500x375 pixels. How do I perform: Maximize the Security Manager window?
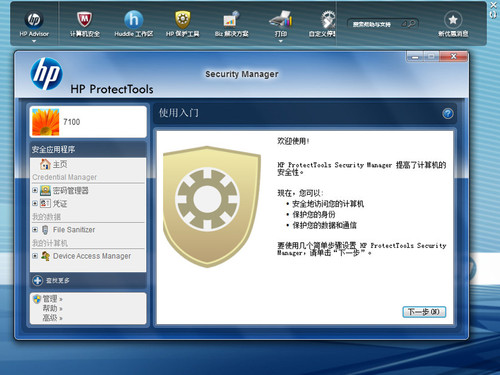431,57
